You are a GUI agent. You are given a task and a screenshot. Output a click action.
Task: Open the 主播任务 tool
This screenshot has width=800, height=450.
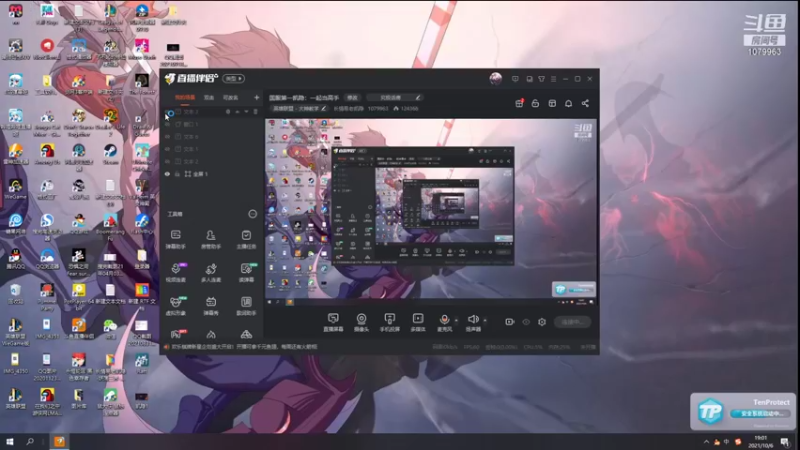246,239
